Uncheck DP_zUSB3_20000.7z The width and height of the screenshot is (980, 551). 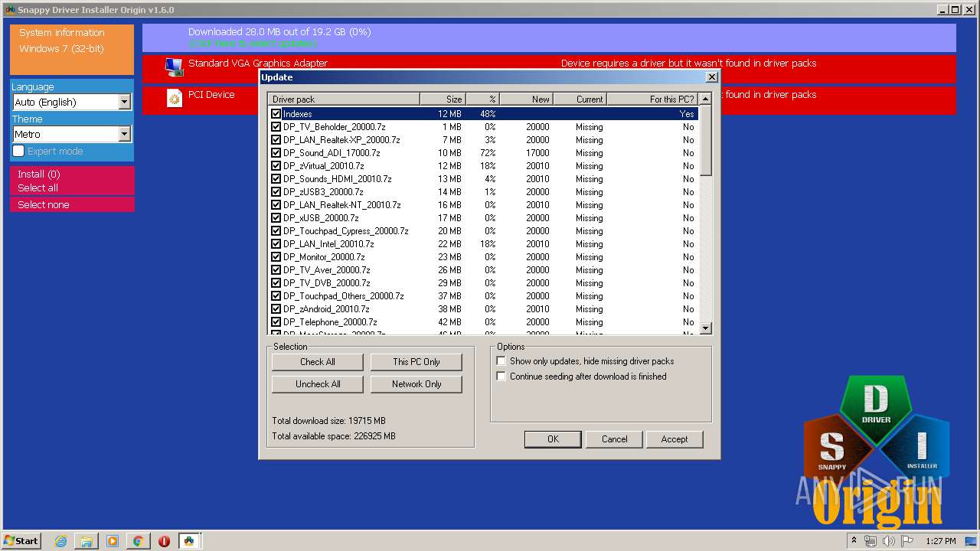pos(276,192)
